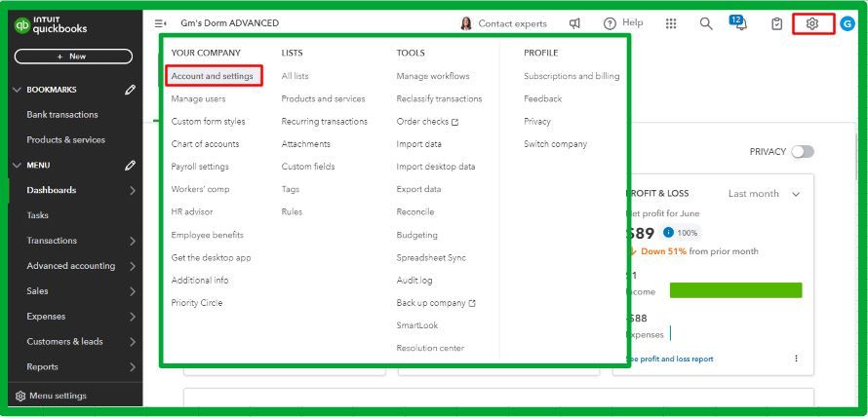
Task: Expand the Reports submenu arrow
Action: pos(133,366)
